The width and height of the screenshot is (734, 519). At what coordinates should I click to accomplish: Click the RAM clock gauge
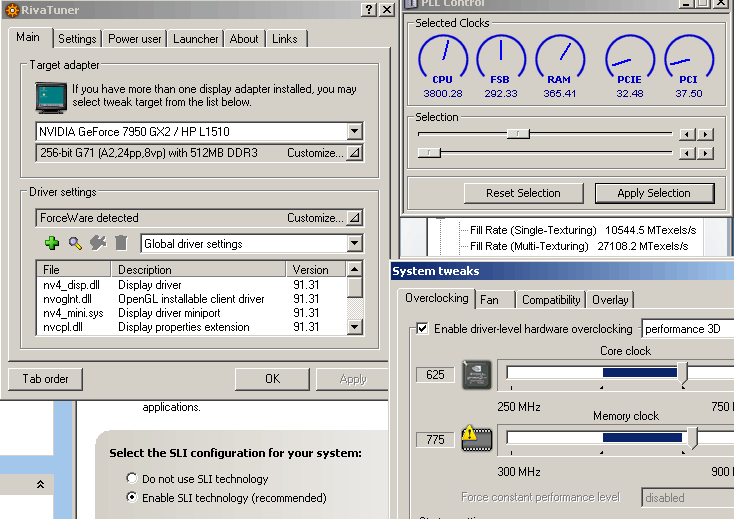tap(560, 56)
